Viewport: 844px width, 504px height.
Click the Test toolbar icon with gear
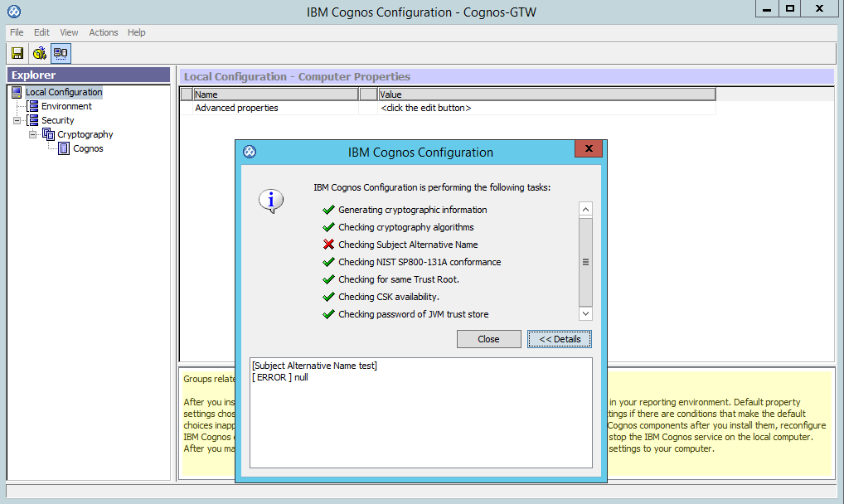pyautogui.click(x=39, y=53)
